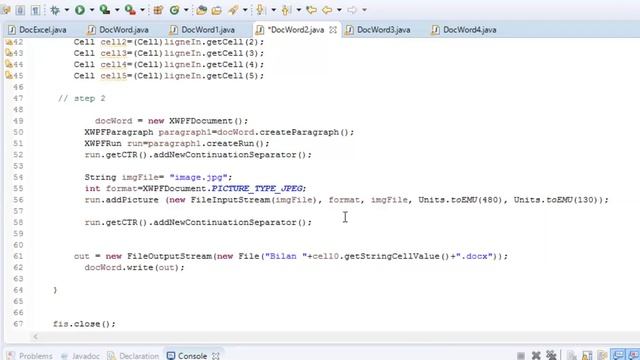Viewport: 640px width, 360px height.
Task: Close the DocWord2.java tab
Action: coord(333,30)
